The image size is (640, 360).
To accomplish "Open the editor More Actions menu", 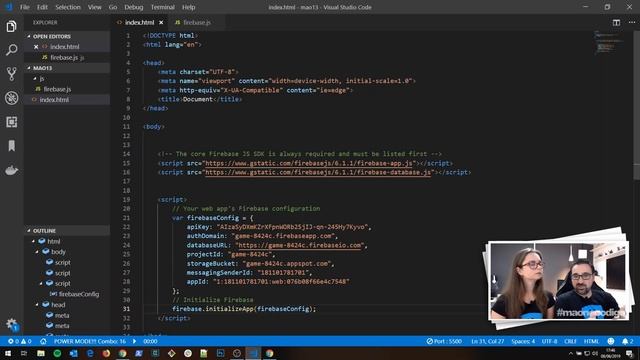I will coord(631,22).
